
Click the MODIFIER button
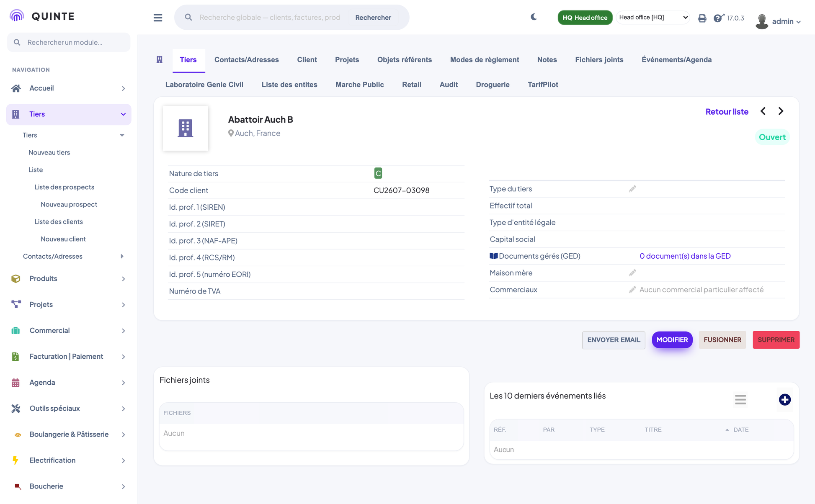tap(672, 340)
